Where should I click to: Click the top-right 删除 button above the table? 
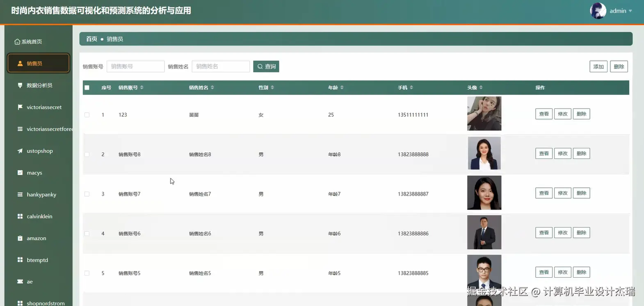619,67
